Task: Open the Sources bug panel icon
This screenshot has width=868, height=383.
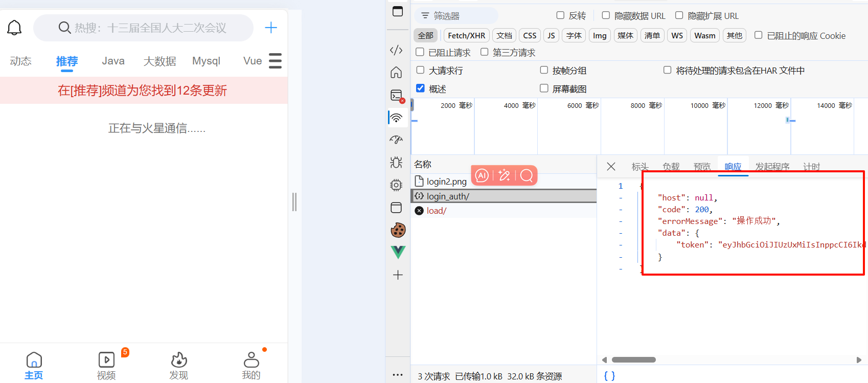Action: coord(396,163)
